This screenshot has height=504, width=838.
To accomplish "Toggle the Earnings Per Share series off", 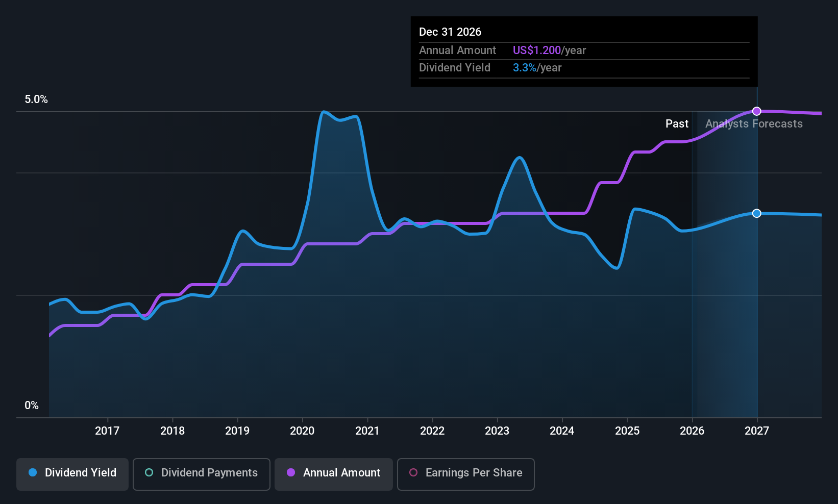I will click(465, 473).
